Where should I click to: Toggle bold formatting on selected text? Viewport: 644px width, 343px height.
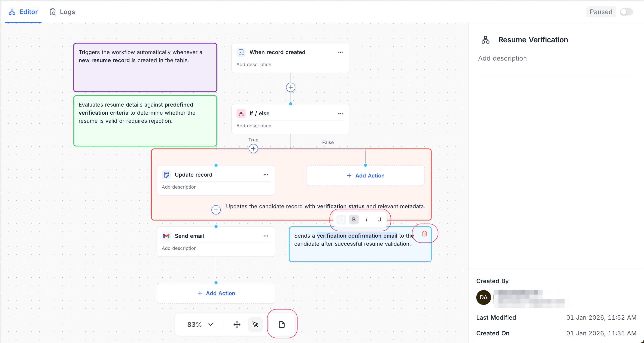coord(354,219)
